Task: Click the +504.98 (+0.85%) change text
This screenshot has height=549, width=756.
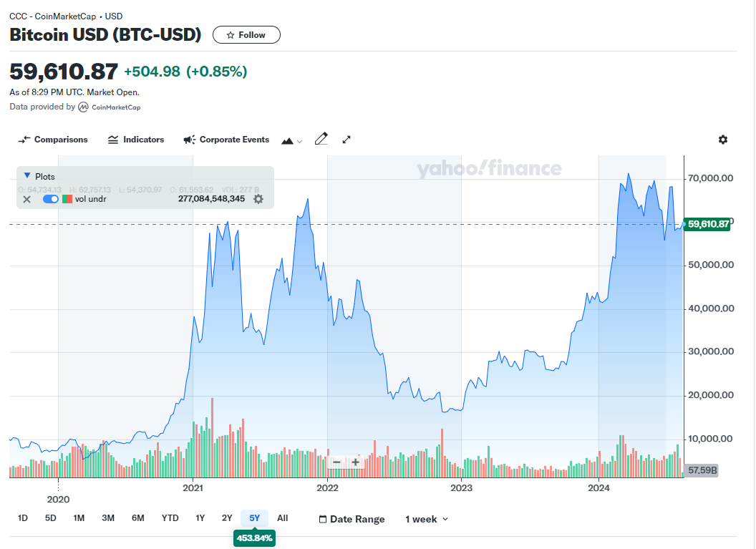Action: [x=185, y=72]
